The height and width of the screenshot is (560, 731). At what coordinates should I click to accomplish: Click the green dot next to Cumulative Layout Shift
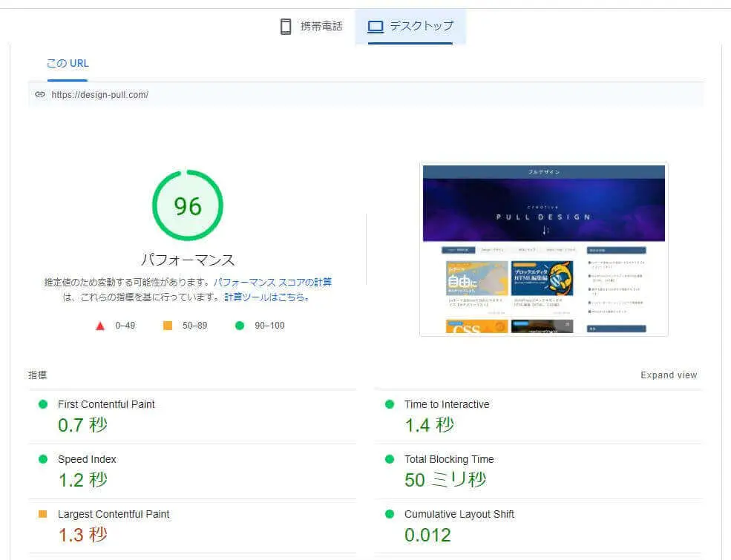(x=389, y=514)
